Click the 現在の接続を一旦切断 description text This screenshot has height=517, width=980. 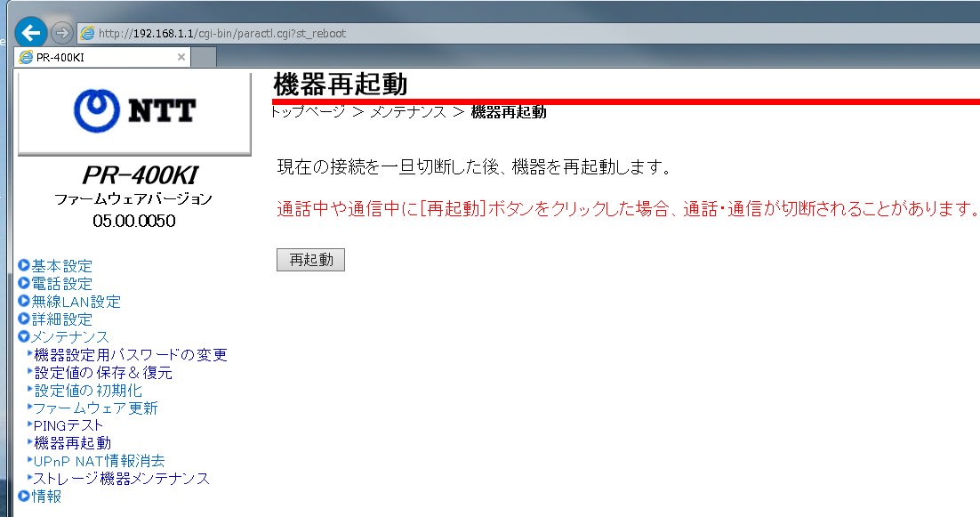pos(474,167)
